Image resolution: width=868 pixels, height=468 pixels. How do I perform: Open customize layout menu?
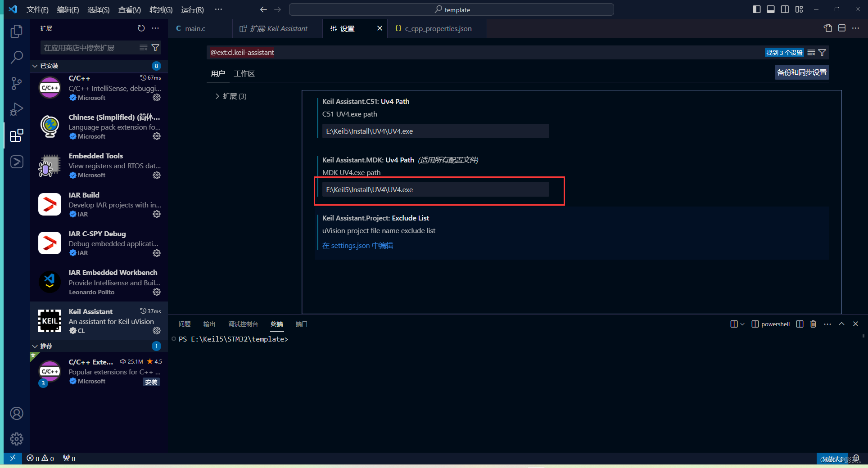(x=799, y=9)
